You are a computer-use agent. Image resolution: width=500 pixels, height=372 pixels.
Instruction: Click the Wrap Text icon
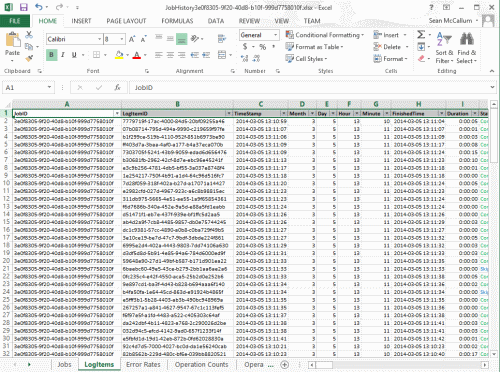222,39
